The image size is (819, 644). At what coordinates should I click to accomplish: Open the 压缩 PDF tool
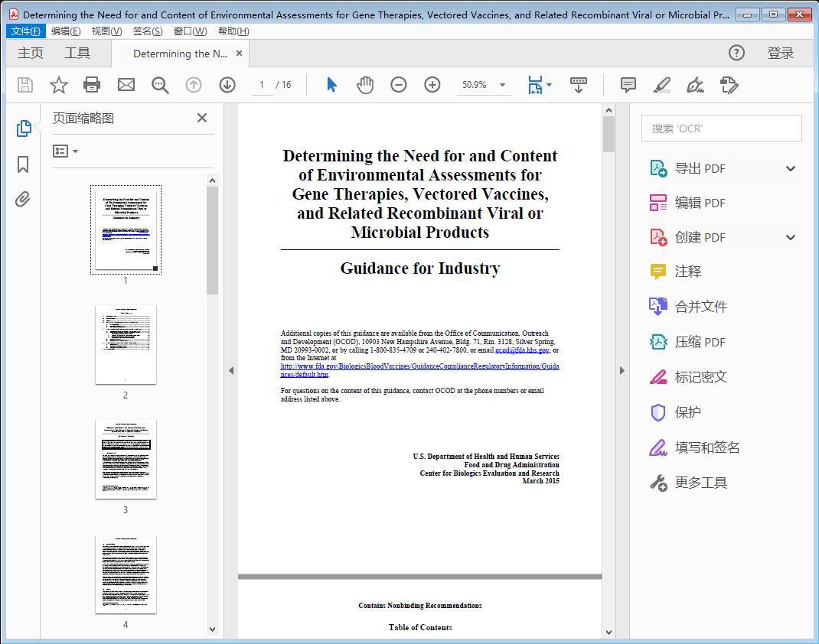coord(686,342)
